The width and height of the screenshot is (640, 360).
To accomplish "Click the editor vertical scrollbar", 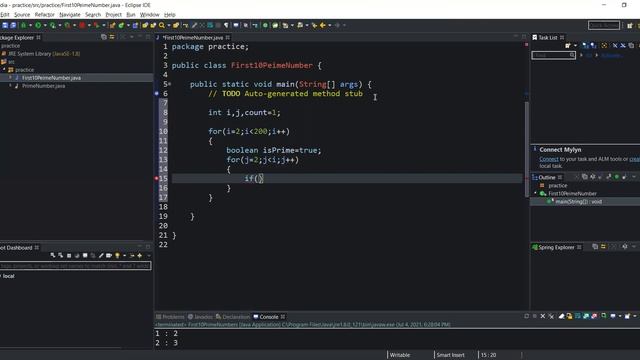I will point(527,149).
